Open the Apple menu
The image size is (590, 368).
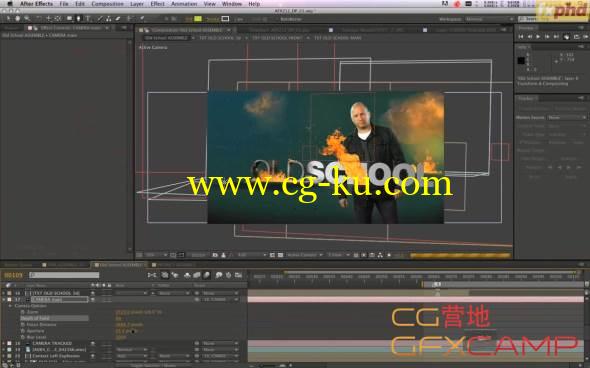coord(10,4)
